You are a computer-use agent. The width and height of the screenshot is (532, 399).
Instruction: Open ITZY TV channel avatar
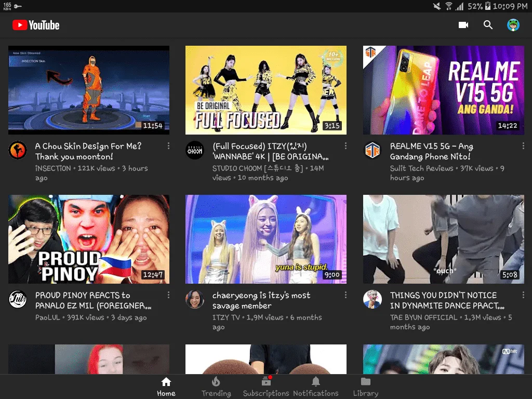pyautogui.click(x=195, y=299)
